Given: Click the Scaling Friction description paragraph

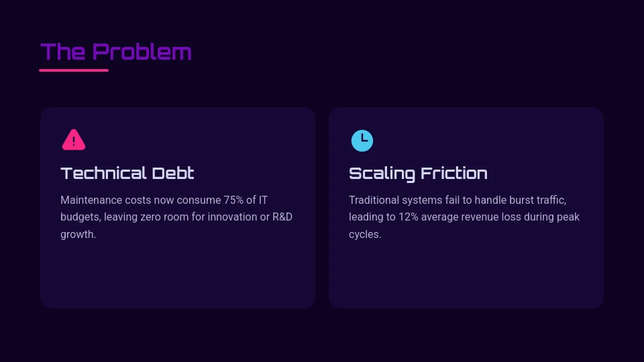Looking at the screenshot, I should 464,217.
